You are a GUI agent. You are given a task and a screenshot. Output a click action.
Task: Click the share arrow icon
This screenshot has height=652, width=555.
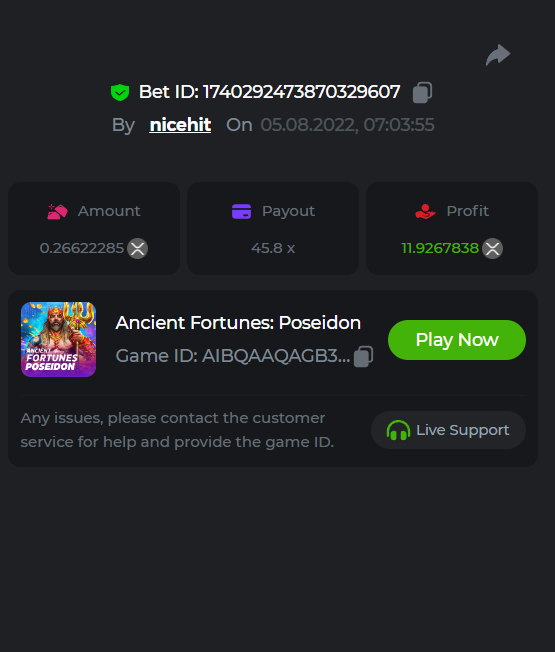point(498,54)
